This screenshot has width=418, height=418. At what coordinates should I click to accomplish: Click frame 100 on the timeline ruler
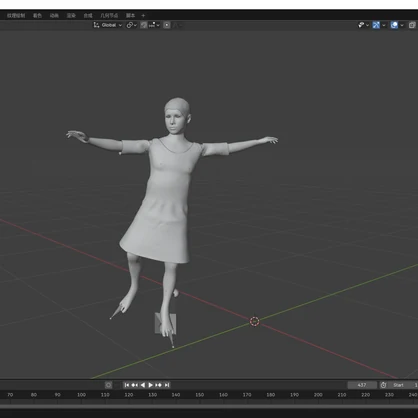(81, 395)
